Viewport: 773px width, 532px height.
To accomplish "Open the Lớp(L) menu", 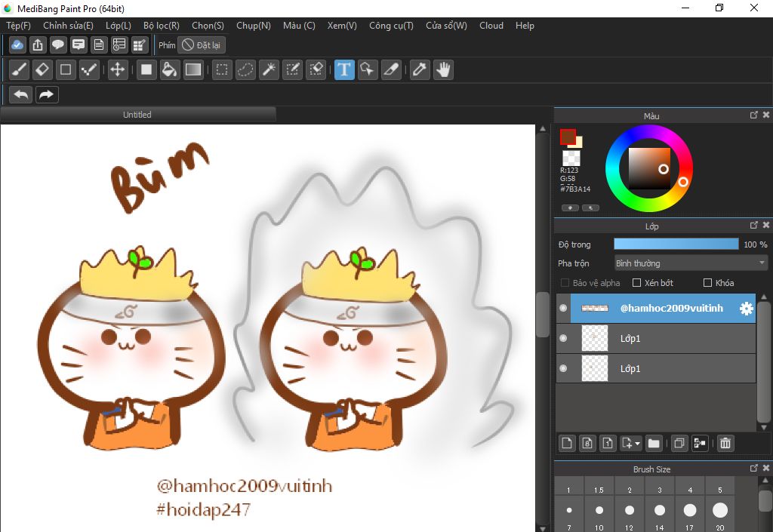I will point(119,26).
